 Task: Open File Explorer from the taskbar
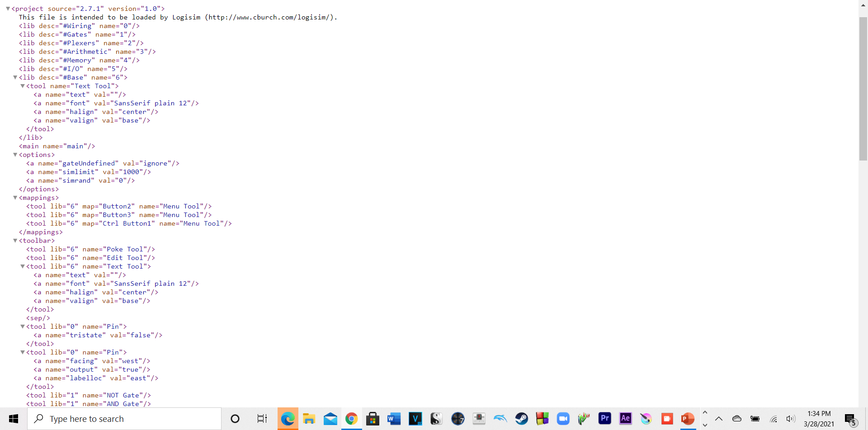point(309,419)
